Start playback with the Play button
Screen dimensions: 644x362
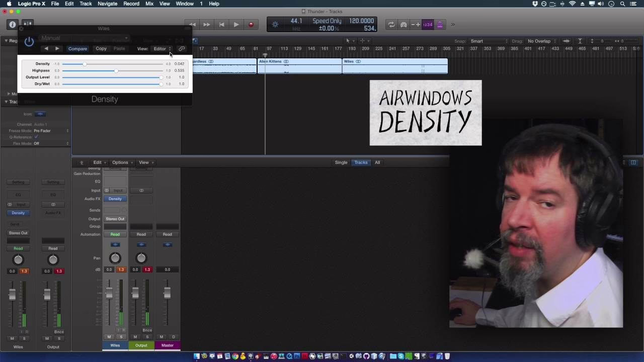(x=236, y=25)
